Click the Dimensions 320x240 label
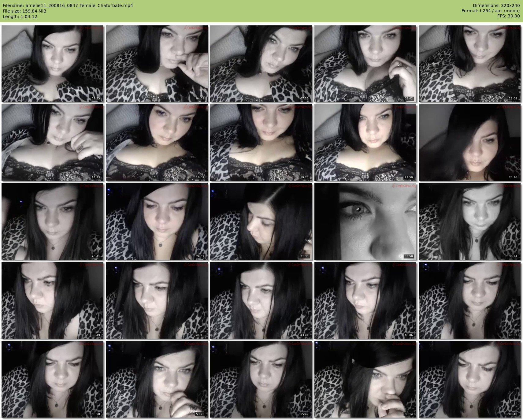Image resolution: width=523 pixels, height=420 pixels. click(496, 6)
